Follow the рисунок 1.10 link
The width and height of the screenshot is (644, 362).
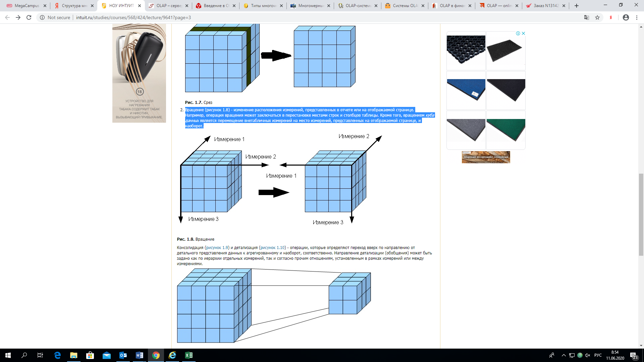point(272,248)
